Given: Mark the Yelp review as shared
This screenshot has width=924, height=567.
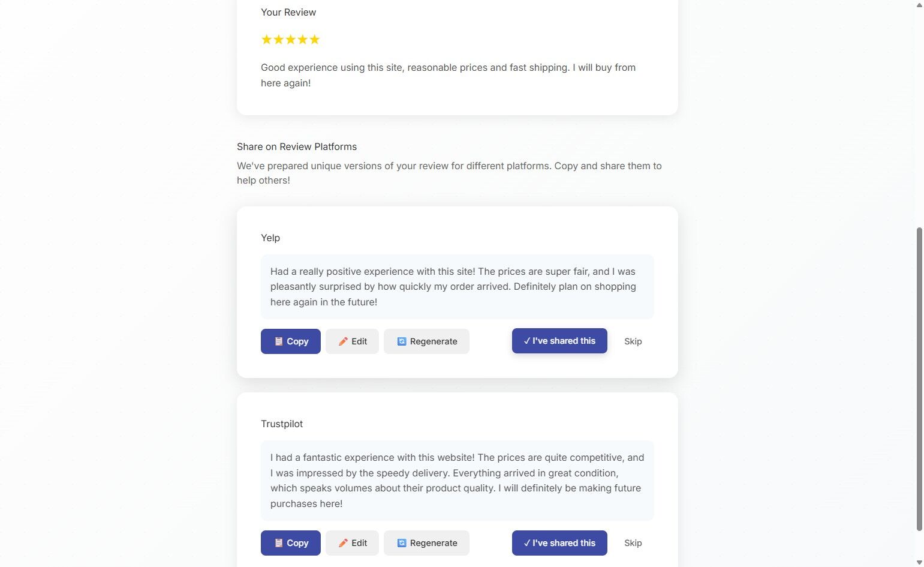Looking at the screenshot, I should coord(559,341).
